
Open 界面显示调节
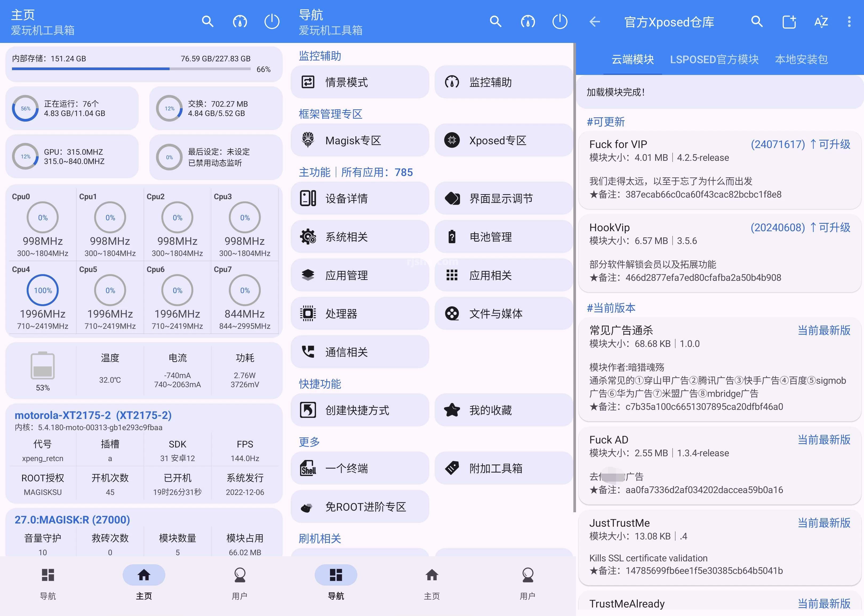[504, 198]
